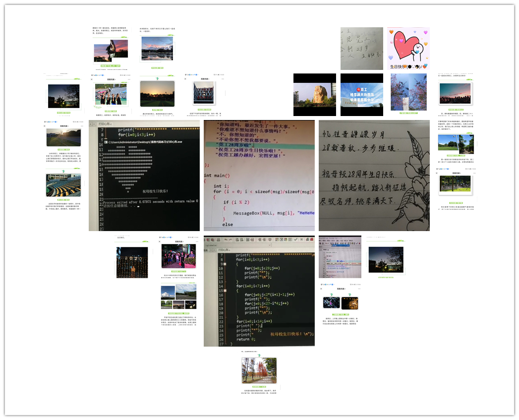
Task: Open the pink heart 生日快乐 sticker image
Action: coord(408,49)
